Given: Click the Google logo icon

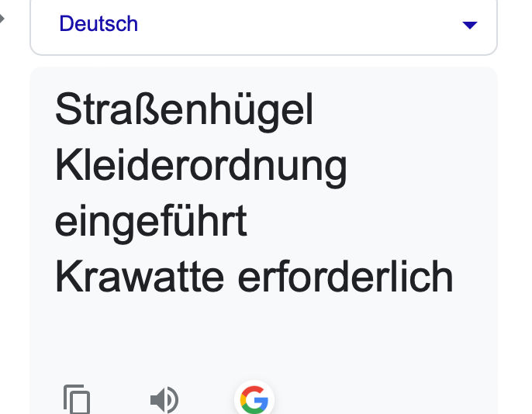Looking at the screenshot, I should pos(254,400).
